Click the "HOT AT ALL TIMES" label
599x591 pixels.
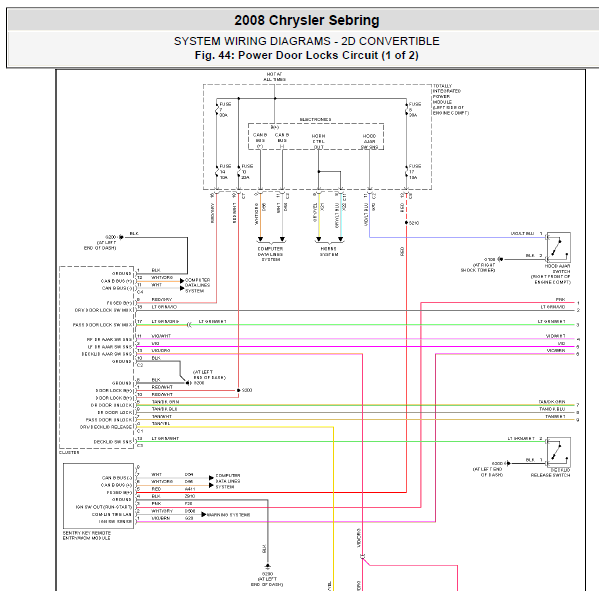pos(274,77)
